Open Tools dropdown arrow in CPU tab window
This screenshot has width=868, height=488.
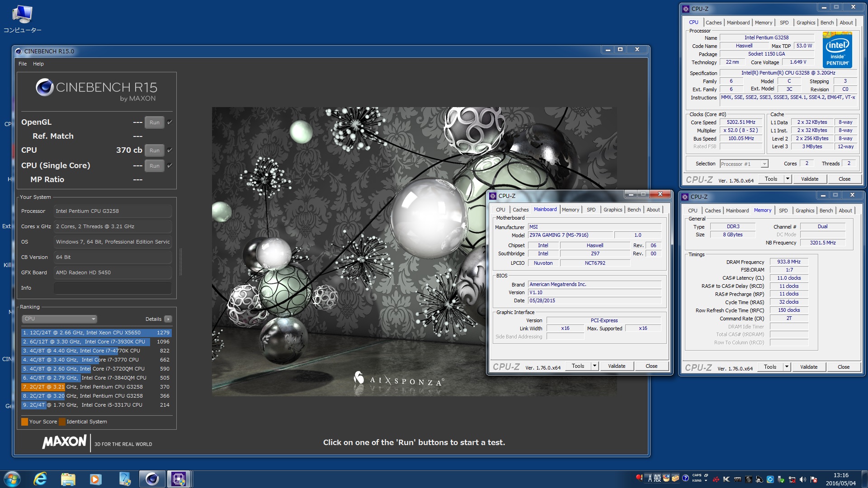(x=788, y=179)
